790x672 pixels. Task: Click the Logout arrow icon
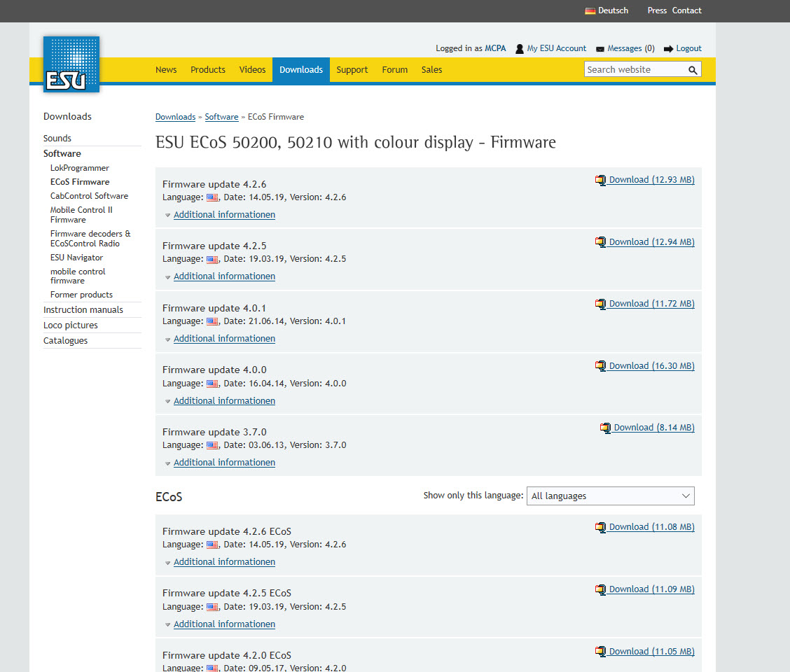coord(668,49)
